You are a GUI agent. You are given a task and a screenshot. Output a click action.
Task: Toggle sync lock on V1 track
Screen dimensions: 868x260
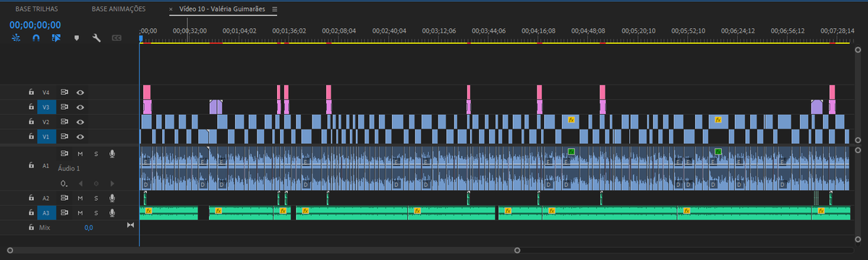(64, 136)
